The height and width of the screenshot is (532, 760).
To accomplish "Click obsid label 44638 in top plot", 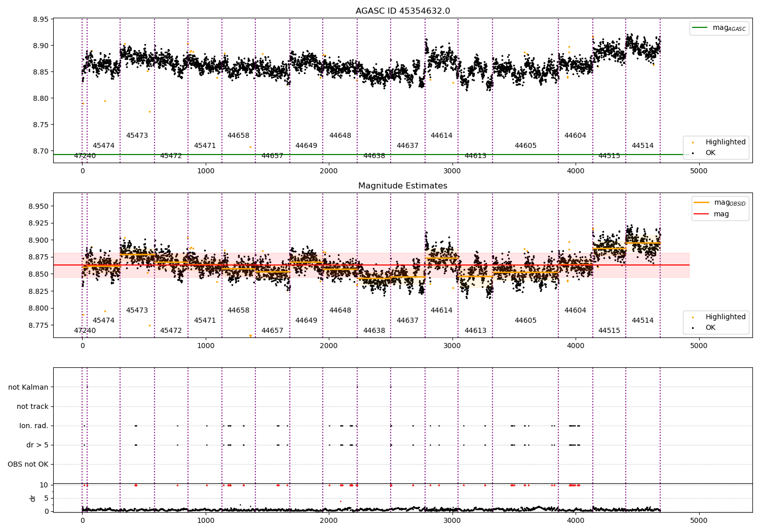I will (374, 156).
